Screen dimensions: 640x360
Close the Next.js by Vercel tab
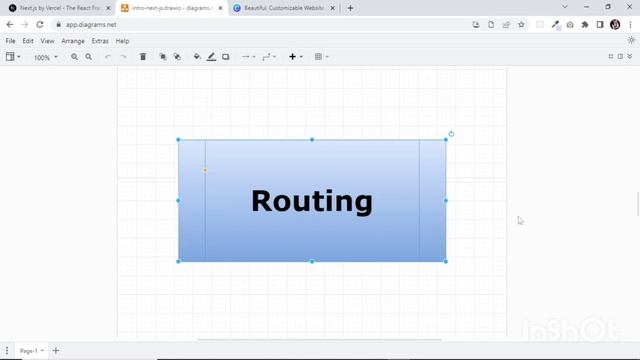point(108,8)
